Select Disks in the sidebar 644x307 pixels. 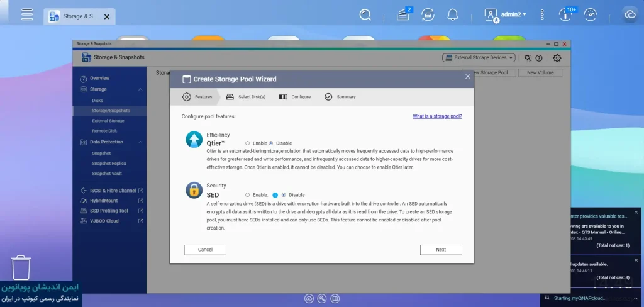click(97, 100)
